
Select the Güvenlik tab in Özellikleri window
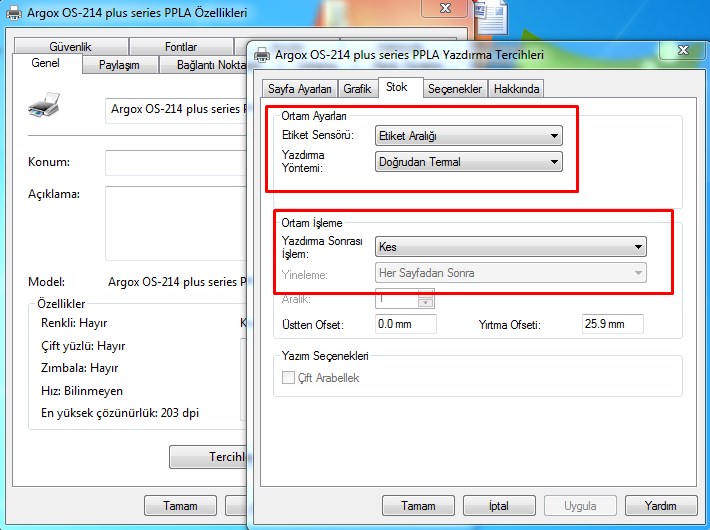tap(71, 47)
